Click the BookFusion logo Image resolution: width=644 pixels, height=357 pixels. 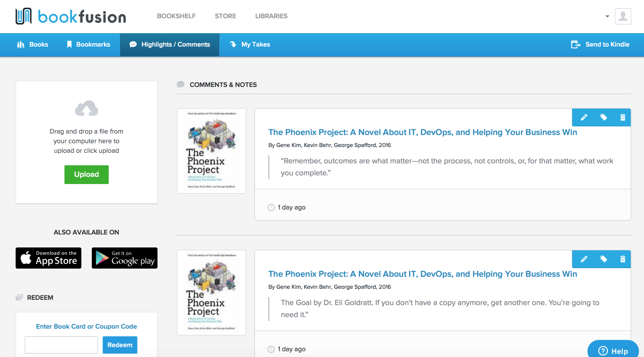71,16
